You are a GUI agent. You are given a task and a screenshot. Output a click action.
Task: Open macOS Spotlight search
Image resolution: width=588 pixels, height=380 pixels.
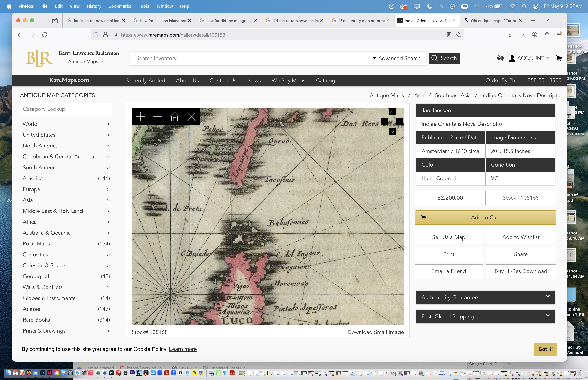pos(524,6)
